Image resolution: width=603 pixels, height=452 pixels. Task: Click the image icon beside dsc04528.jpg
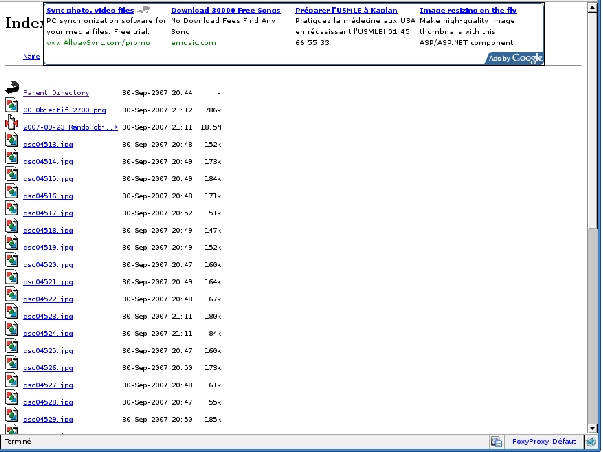pos(12,397)
